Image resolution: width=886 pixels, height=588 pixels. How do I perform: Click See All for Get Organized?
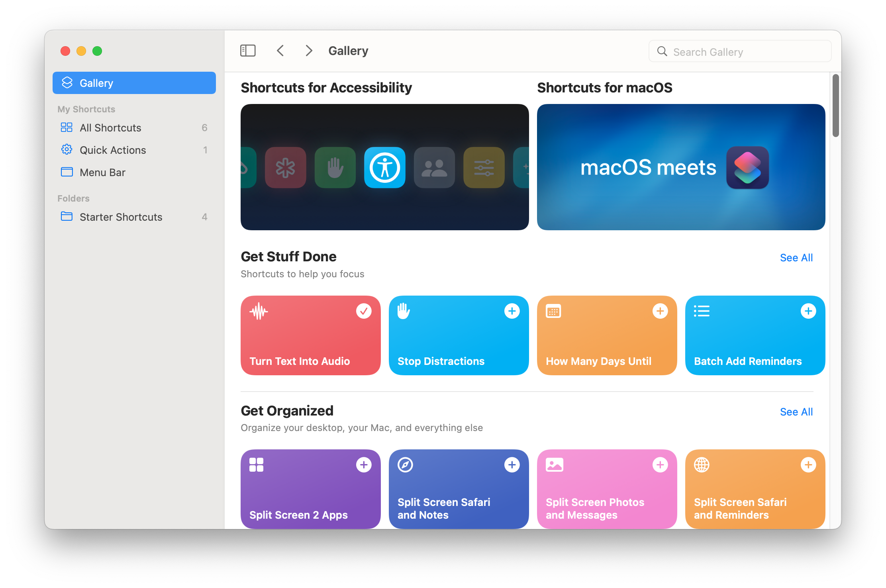[796, 412]
